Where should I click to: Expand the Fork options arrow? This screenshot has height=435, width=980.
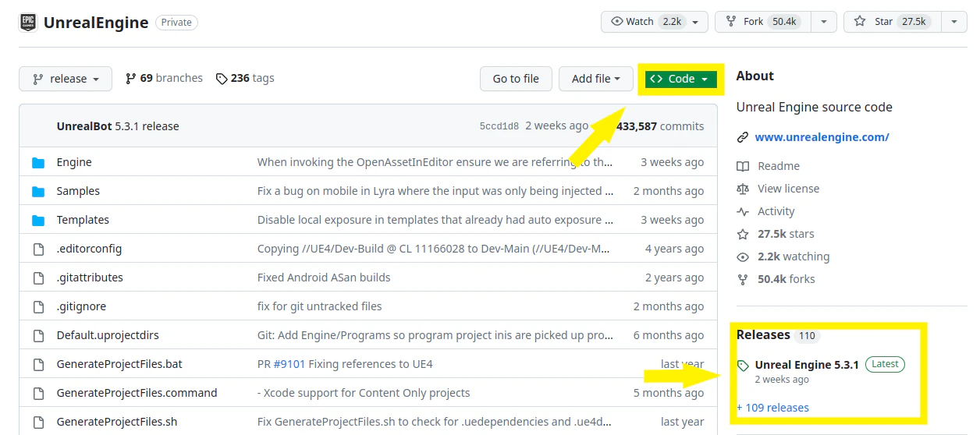coord(824,22)
